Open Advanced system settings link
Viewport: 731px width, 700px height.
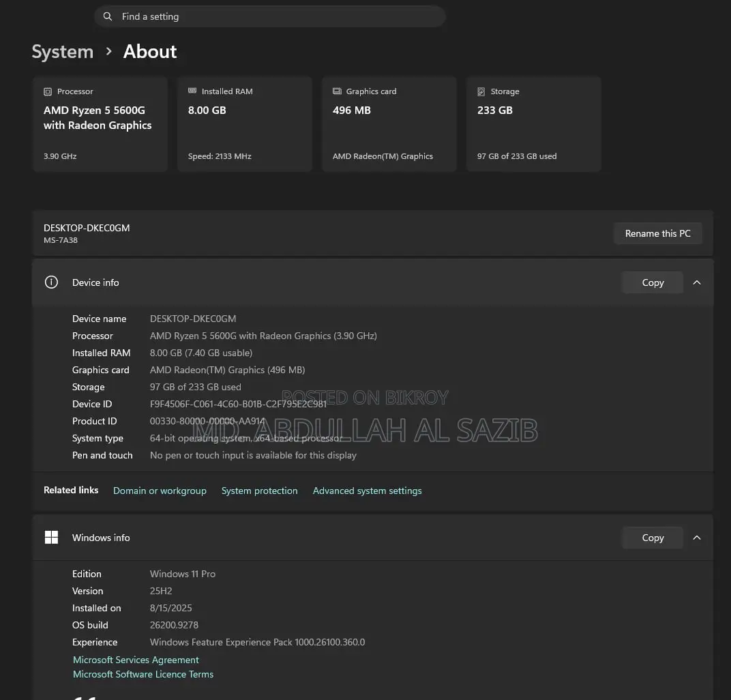[x=368, y=491]
